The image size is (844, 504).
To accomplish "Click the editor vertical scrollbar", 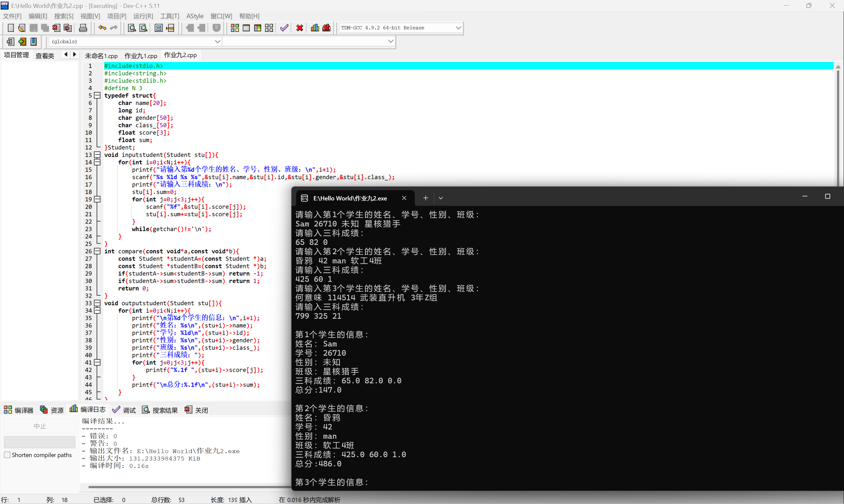I will tap(838, 126).
